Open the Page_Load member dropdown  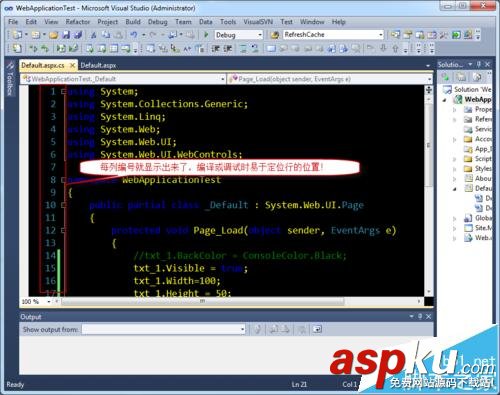click(x=429, y=79)
